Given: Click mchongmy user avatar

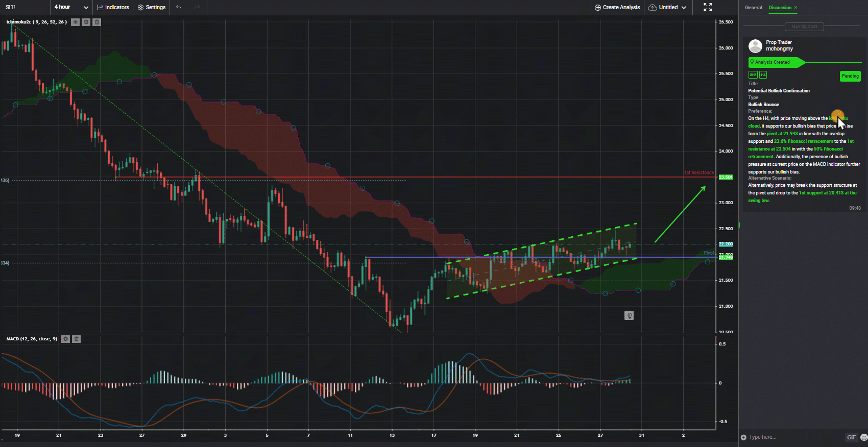Looking at the screenshot, I should coord(755,46).
